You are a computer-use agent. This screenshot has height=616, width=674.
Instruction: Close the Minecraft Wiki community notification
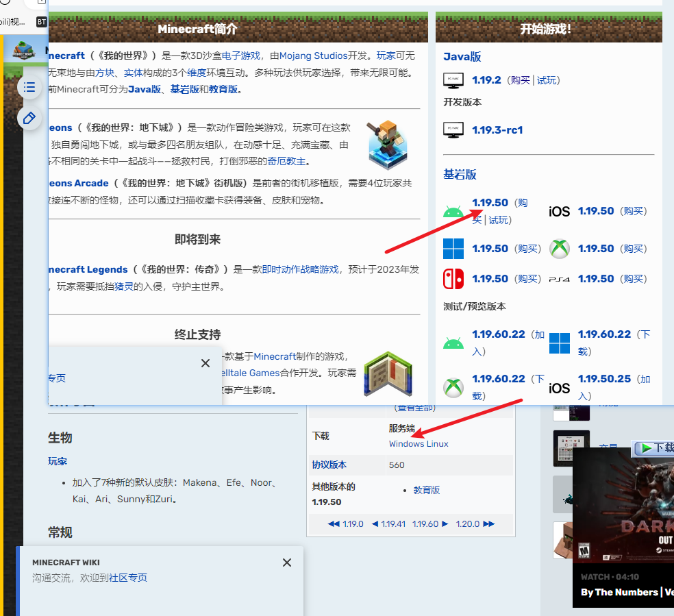287,563
